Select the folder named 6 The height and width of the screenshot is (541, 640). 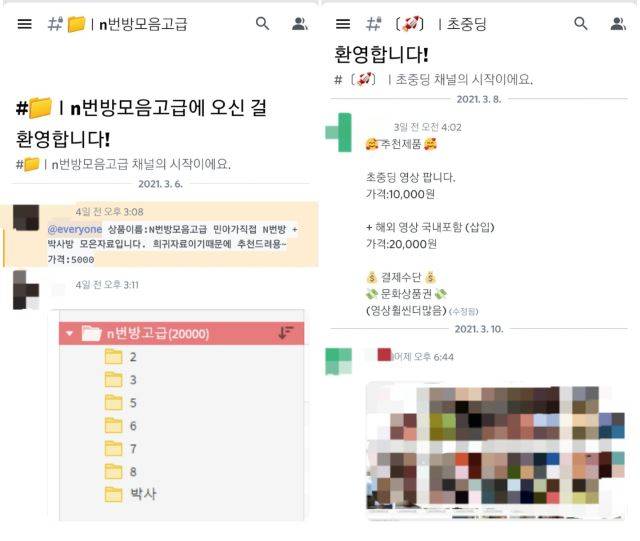tap(121, 426)
